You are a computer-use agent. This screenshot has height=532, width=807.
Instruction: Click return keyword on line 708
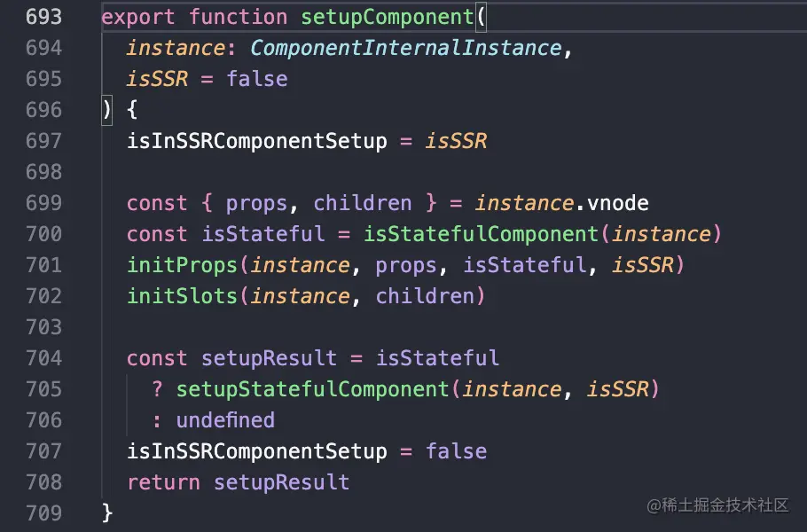pos(163,482)
